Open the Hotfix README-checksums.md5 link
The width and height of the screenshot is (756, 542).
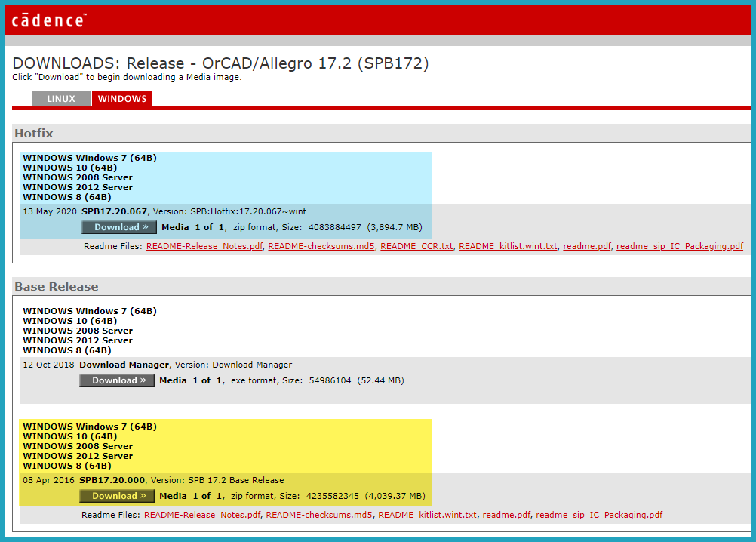tap(321, 246)
